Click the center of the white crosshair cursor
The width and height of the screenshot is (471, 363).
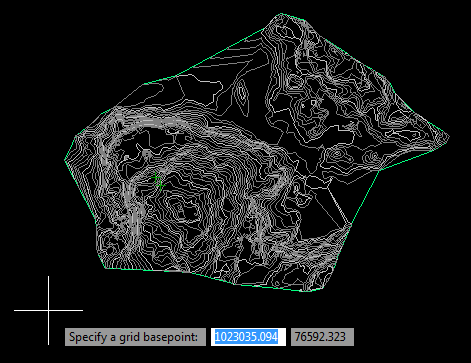(49, 310)
